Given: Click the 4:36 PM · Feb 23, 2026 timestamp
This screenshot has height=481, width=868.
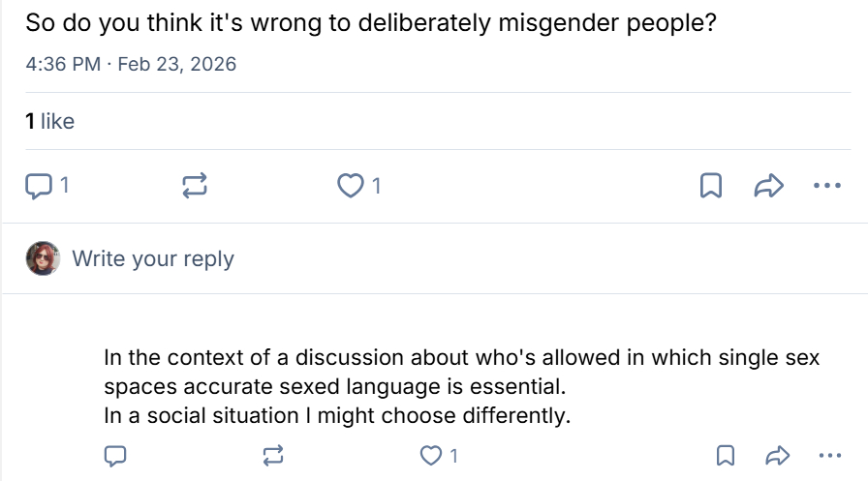Looking at the screenshot, I should click(131, 65).
